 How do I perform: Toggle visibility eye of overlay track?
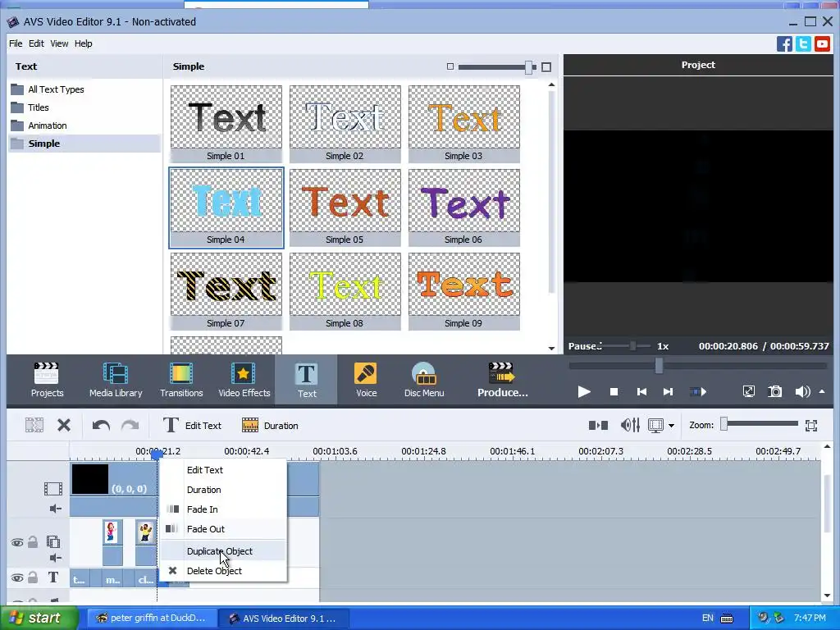(17, 543)
